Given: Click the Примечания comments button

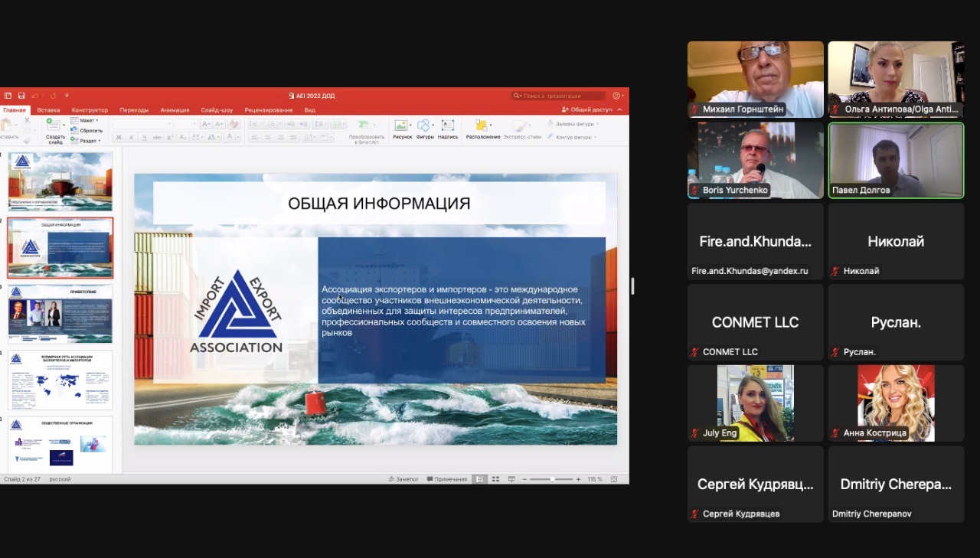Looking at the screenshot, I should tap(447, 479).
